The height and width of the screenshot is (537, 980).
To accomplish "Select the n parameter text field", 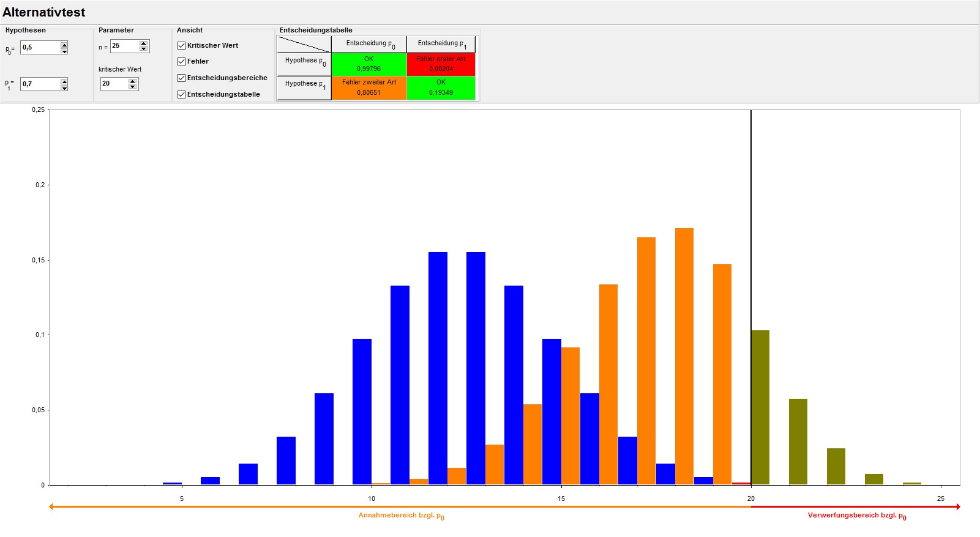I will (x=124, y=46).
